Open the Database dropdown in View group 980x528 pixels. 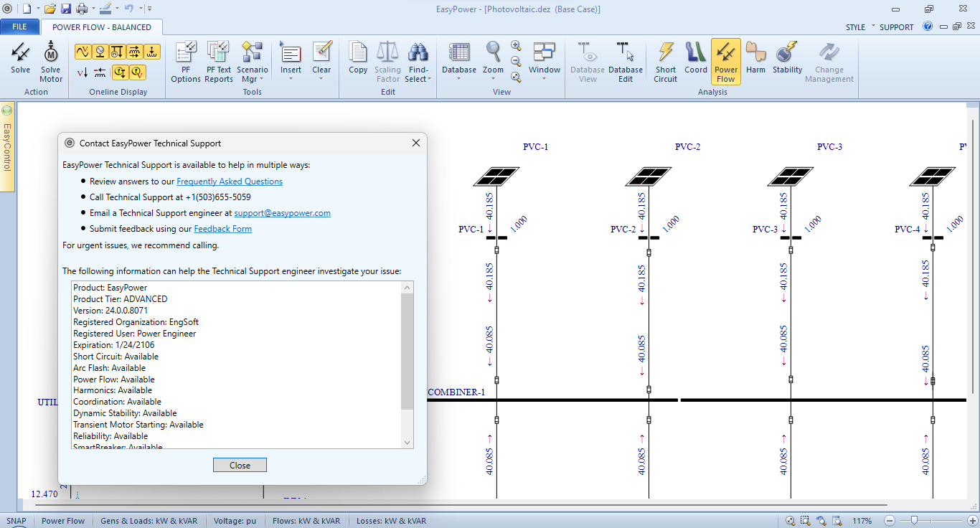tap(459, 61)
